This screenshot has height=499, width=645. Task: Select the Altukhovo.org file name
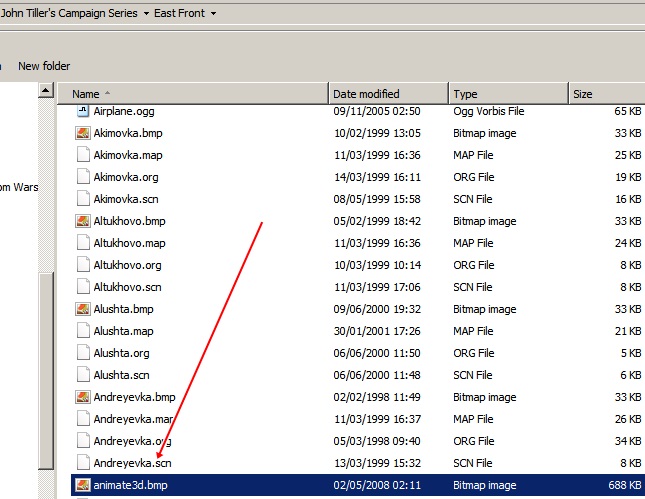coord(128,265)
